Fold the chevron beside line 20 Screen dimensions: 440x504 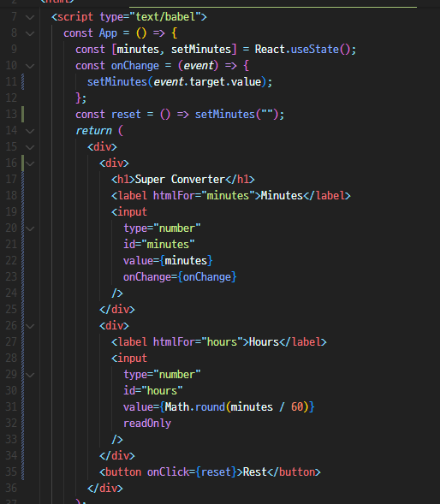click(x=30, y=228)
